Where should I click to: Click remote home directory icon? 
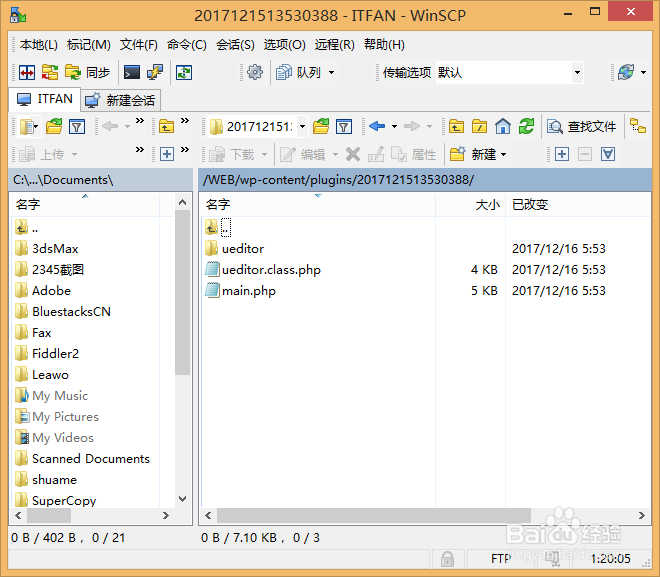(x=503, y=126)
